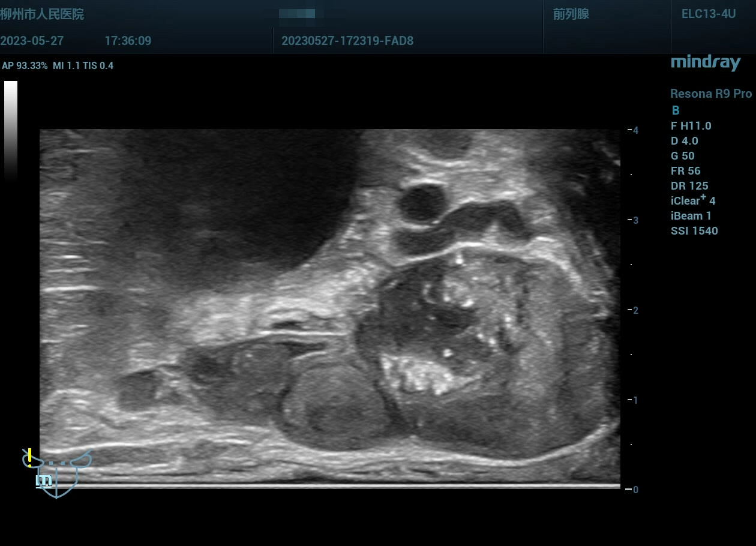Open the iBeam 1 setting
The height and width of the screenshot is (546, 756).
click(x=688, y=216)
